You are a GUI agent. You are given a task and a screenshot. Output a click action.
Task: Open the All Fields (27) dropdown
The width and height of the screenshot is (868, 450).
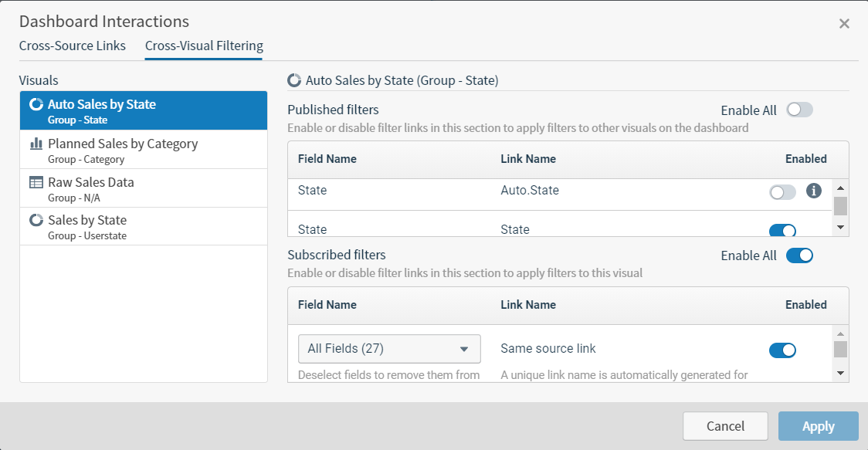[x=389, y=349]
